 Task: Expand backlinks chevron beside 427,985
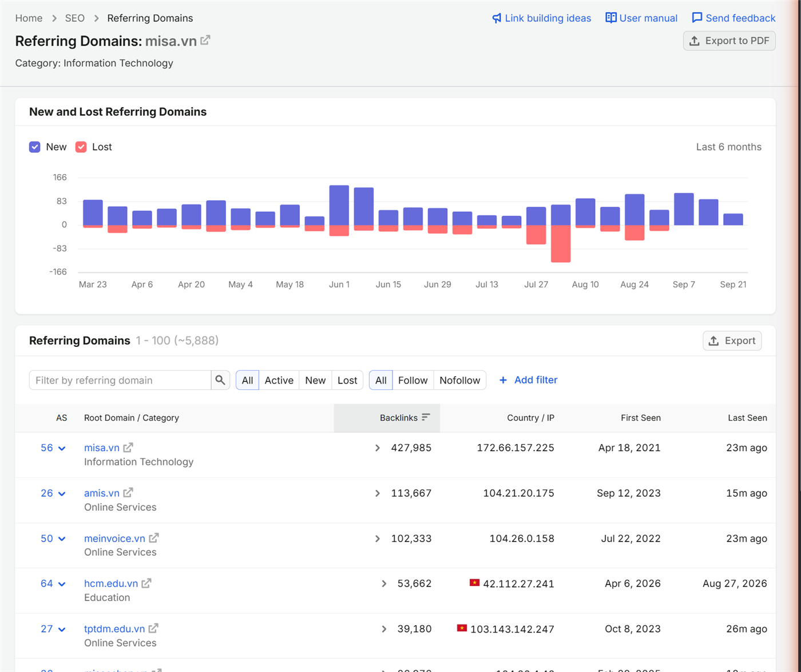(x=378, y=448)
